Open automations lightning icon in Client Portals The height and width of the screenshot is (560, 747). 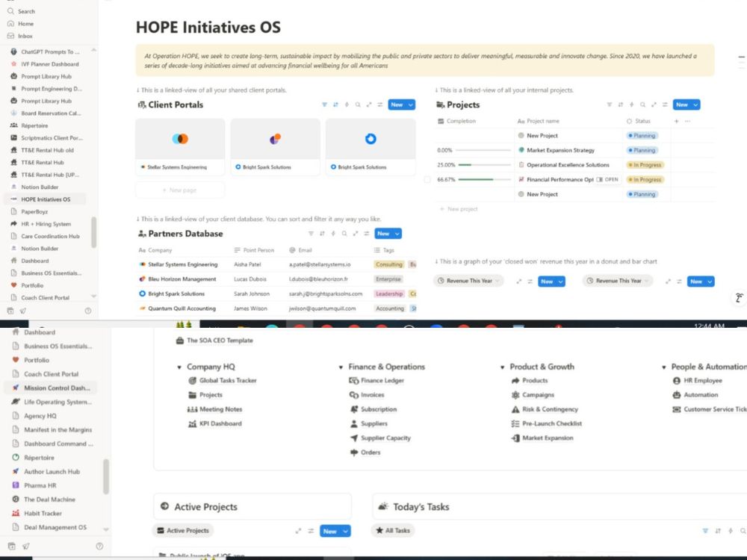[347, 105]
